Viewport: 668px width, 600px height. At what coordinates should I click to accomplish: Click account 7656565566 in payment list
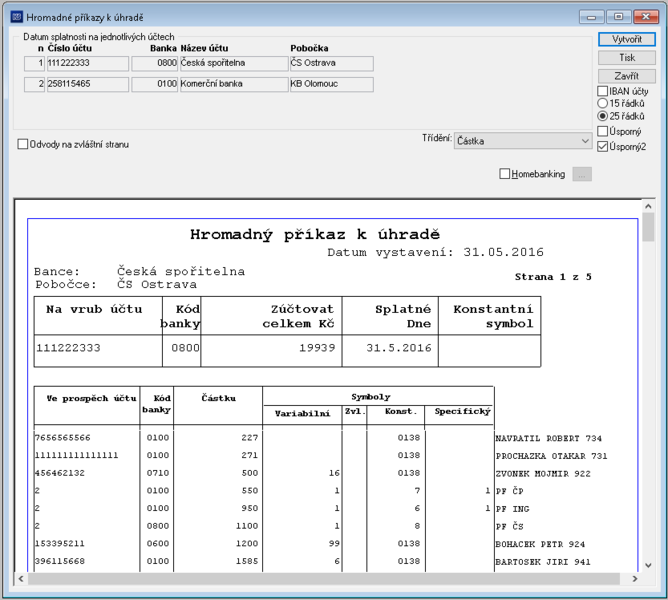(x=63, y=438)
